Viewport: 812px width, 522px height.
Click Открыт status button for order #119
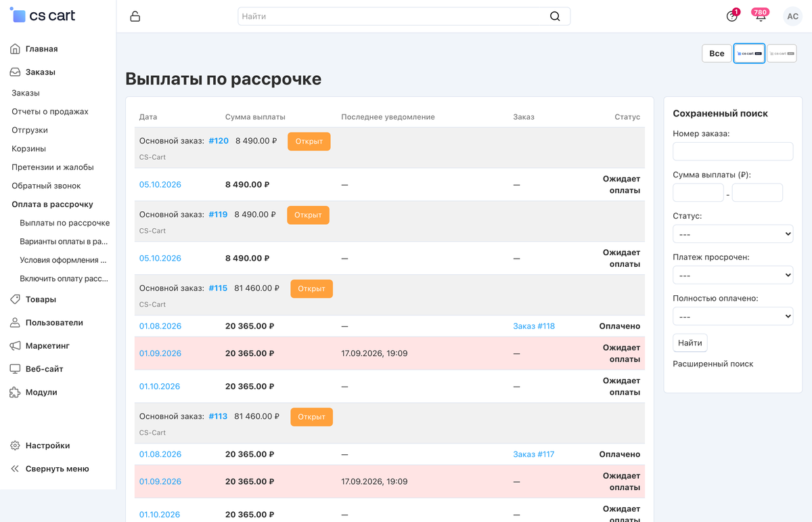[308, 215]
